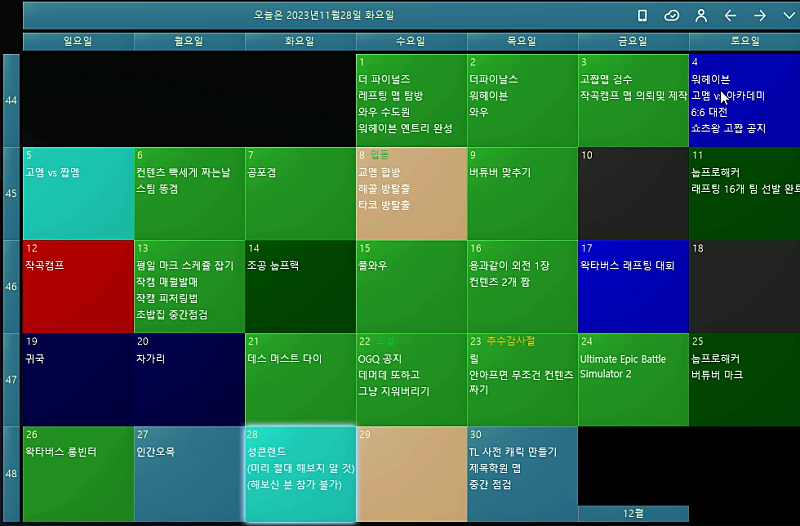
Task: Open event '스팀 똥겜' on day 6
Action: point(157,189)
